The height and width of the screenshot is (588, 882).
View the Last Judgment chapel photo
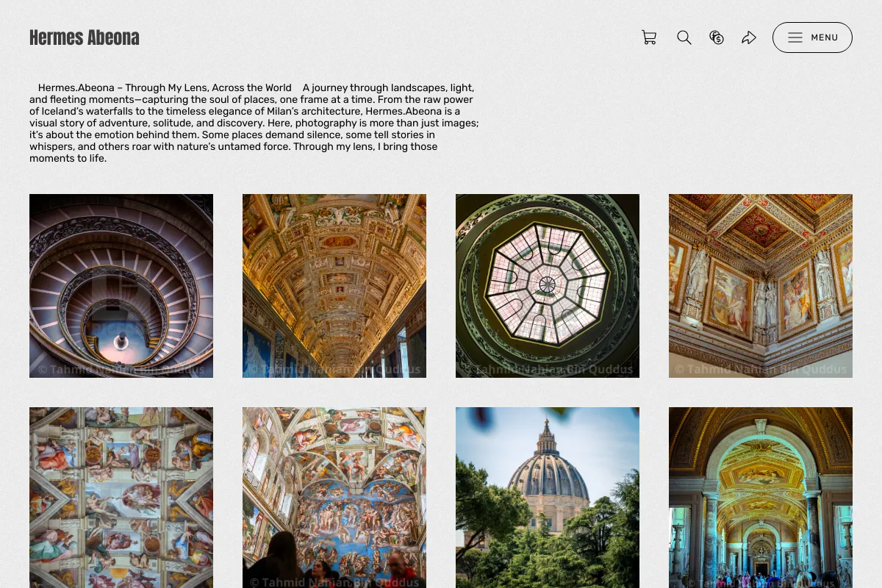tap(334, 498)
